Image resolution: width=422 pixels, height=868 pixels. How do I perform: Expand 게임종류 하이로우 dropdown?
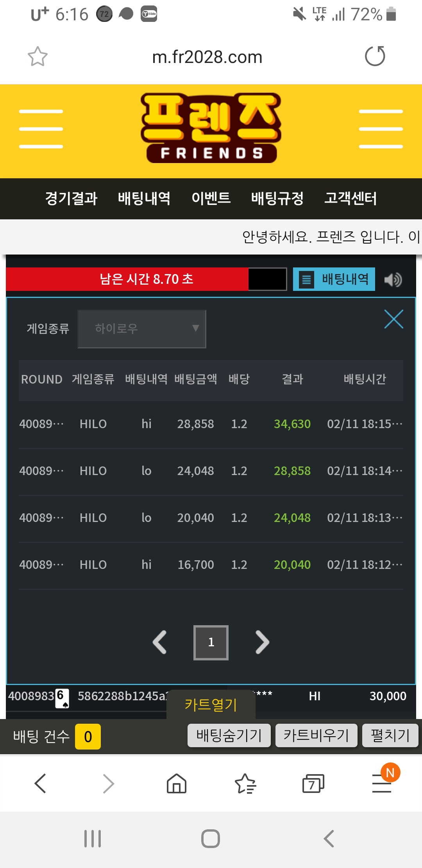[142, 329]
